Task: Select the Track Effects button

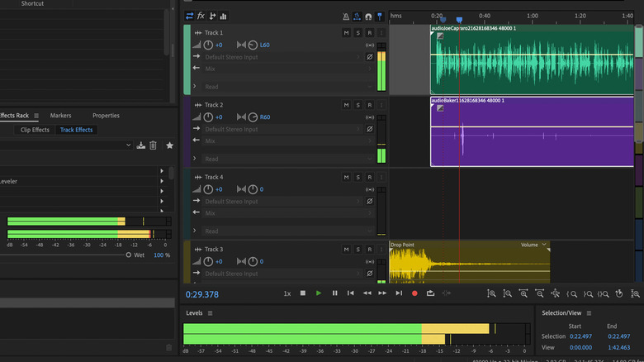Action: [x=76, y=130]
